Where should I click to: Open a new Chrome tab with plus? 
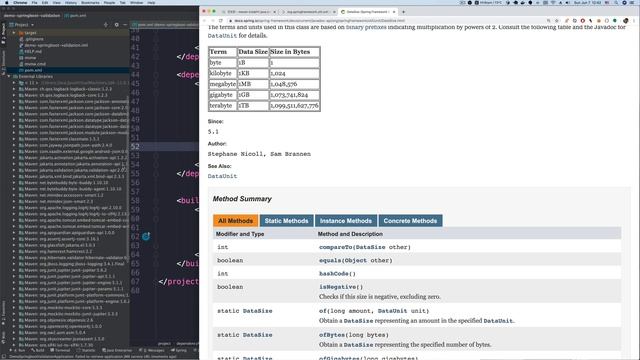[403, 12]
